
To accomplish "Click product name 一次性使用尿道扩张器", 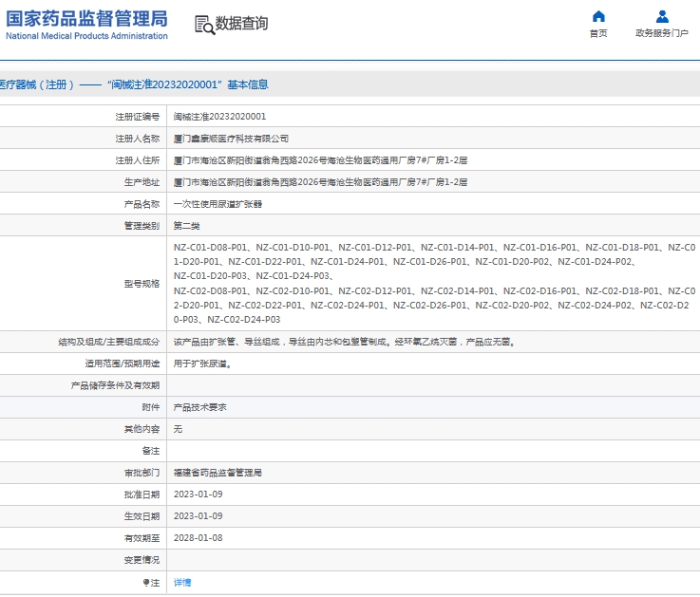I will click(218, 204).
